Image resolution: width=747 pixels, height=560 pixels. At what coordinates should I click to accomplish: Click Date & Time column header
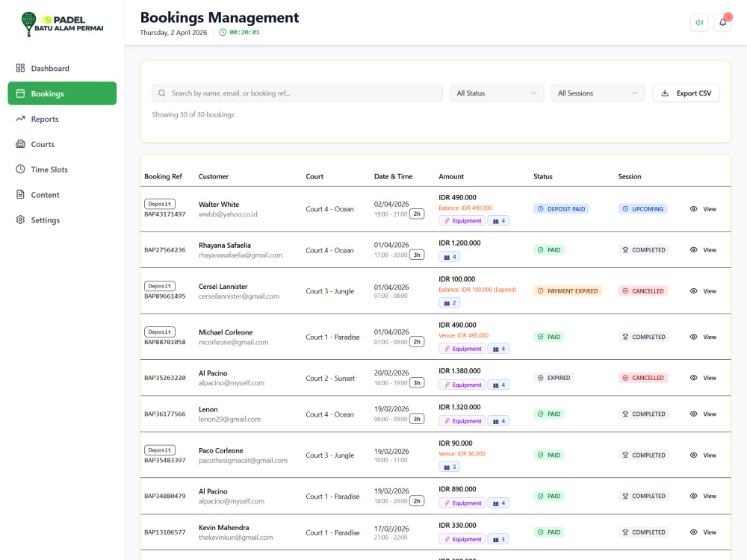tap(394, 176)
